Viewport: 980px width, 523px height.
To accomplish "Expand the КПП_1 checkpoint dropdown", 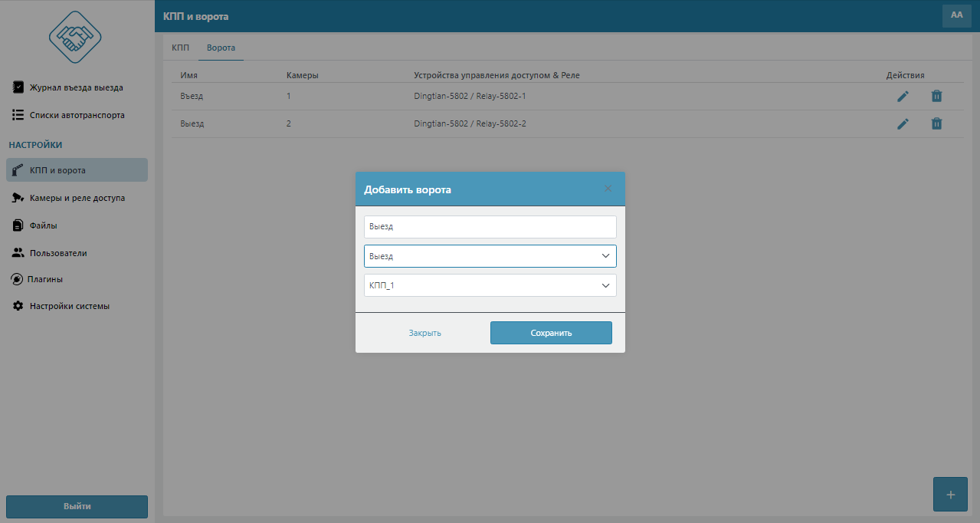I will (x=490, y=285).
